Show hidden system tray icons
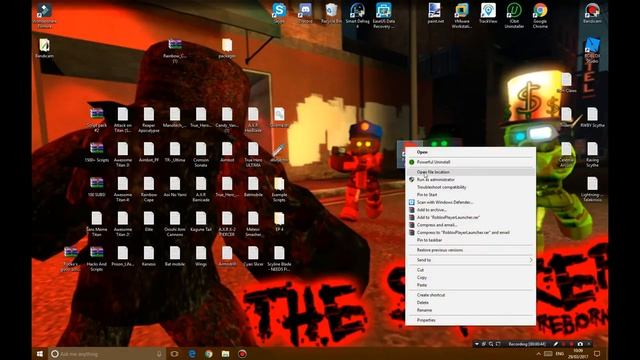The image size is (640, 360). click(x=538, y=354)
